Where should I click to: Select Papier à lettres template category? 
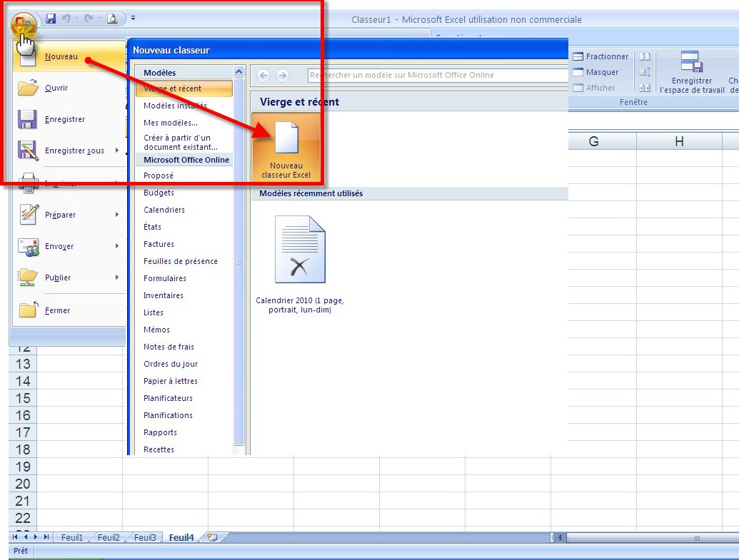click(x=171, y=381)
